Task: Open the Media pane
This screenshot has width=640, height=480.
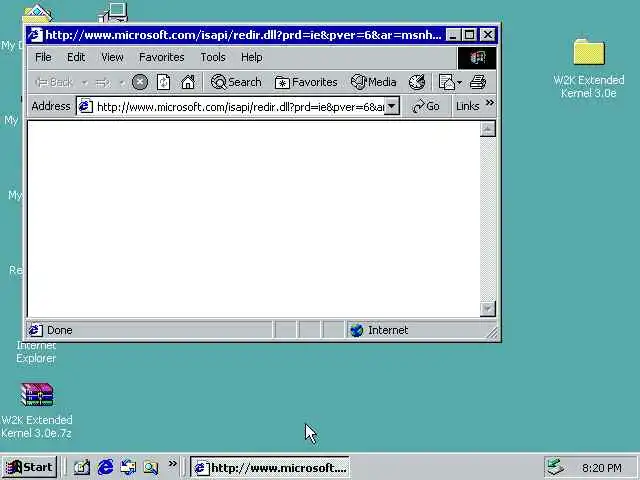Action: (x=373, y=82)
